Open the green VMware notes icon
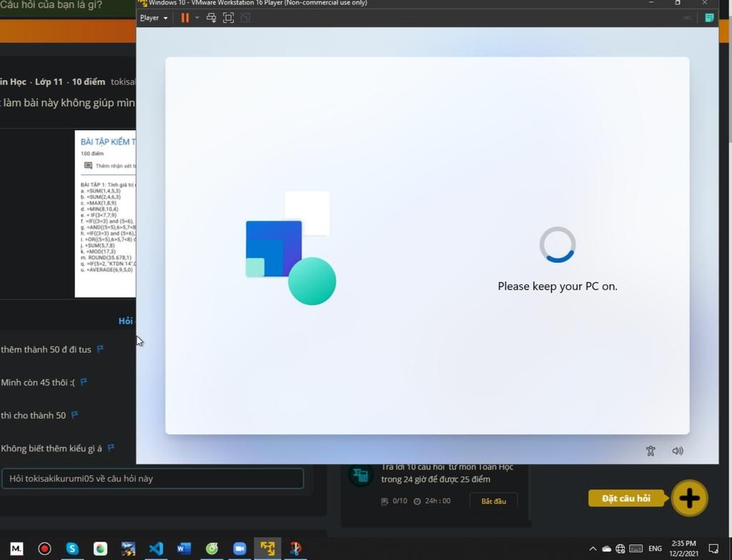 [x=709, y=18]
